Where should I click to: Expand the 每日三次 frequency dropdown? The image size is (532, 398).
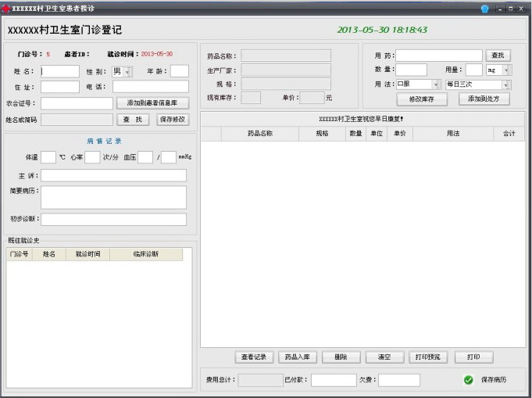click(x=506, y=84)
